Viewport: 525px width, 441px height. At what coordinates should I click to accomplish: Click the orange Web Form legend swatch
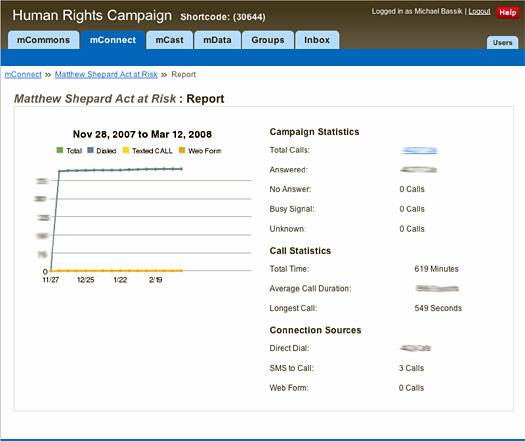(x=182, y=150)
